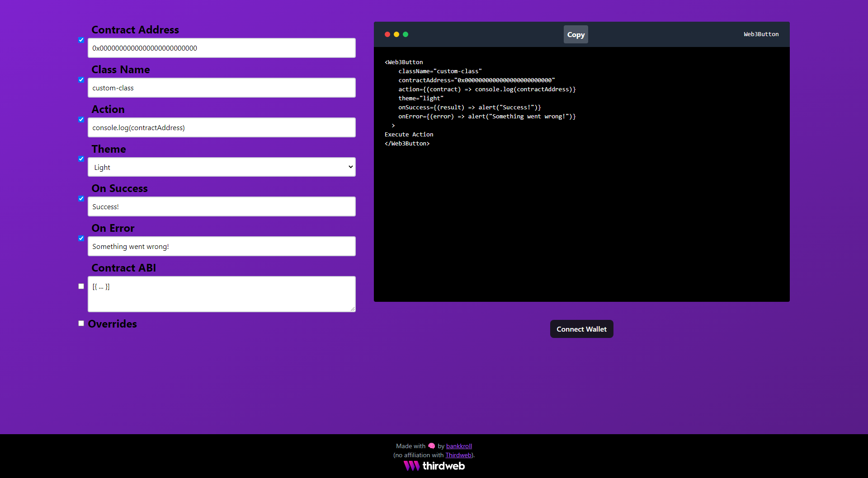Viewport: 868px width, 478px height.
Task: Click the thirdweb logo in the footer
Action: [x=434, y=466]
